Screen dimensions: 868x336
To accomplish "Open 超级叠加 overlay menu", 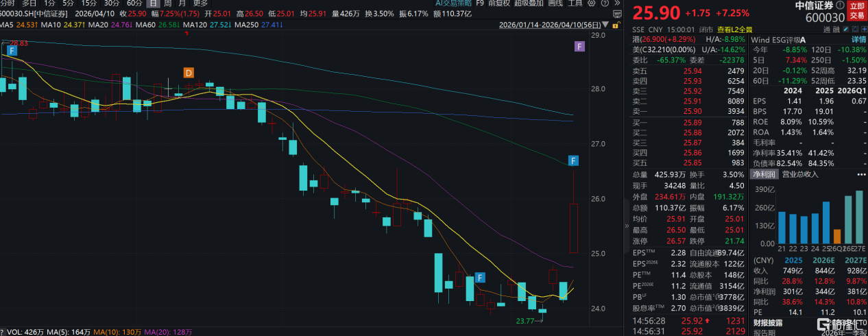I will click(529, 3).
